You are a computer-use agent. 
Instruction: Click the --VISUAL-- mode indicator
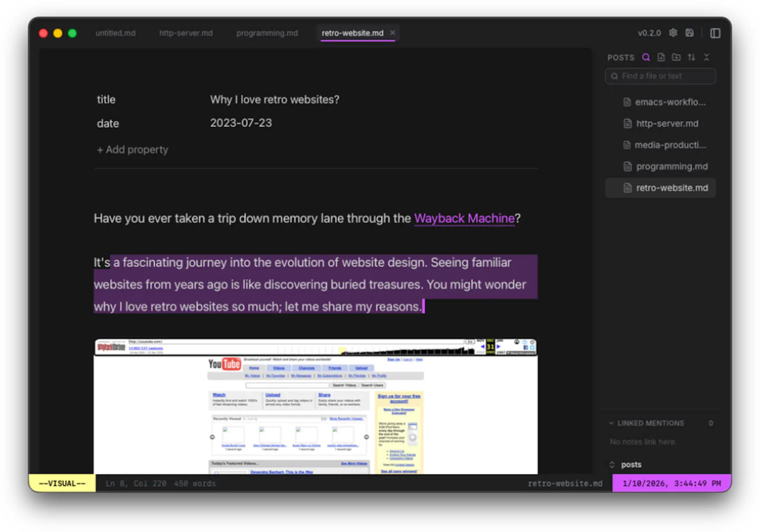pyautogui.click(x=62, y=484)
